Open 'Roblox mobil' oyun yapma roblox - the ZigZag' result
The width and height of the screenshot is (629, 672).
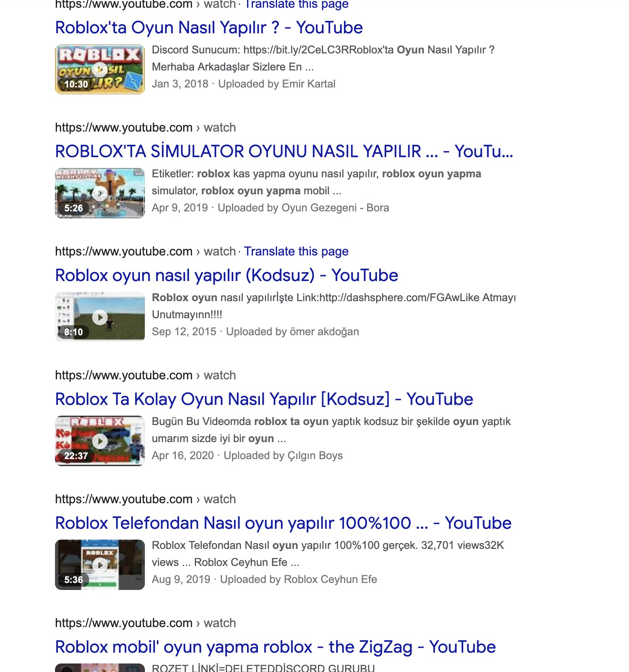tap(275, 647)
